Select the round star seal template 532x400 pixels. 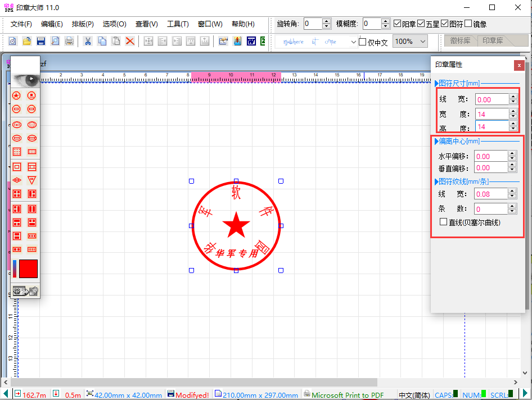pos(17,96)
